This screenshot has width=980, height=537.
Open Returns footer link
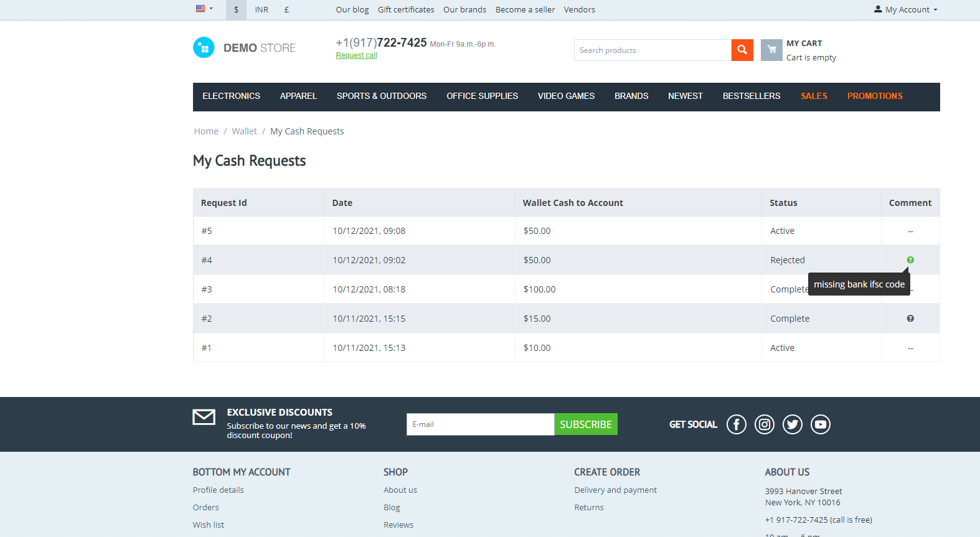pyautogui.click(x=589, y=508)
